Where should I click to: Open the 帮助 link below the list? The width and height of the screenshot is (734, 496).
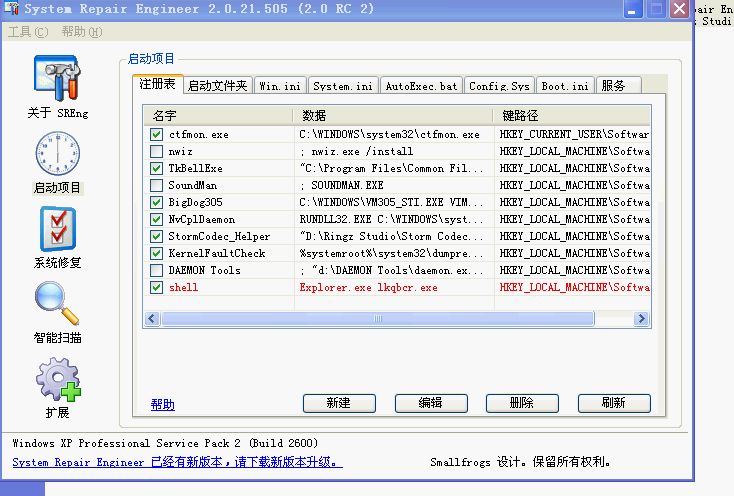point(162,405)
